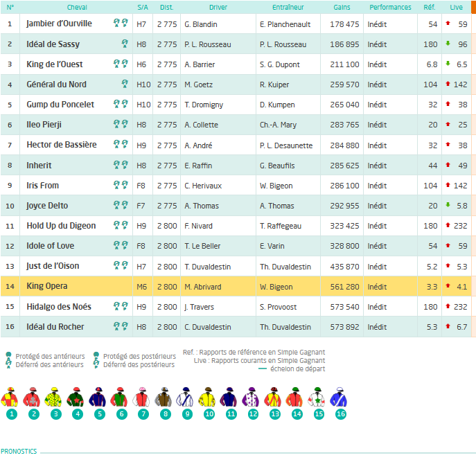Click horseshoe icons beside Jambier d'Ourville
The width and height of the screenshot is (476, 462).
(121, 23)
